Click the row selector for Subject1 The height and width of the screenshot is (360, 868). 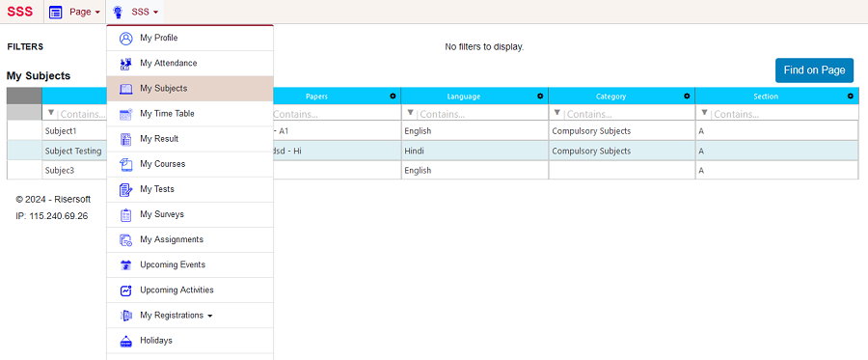pos(24,131)
